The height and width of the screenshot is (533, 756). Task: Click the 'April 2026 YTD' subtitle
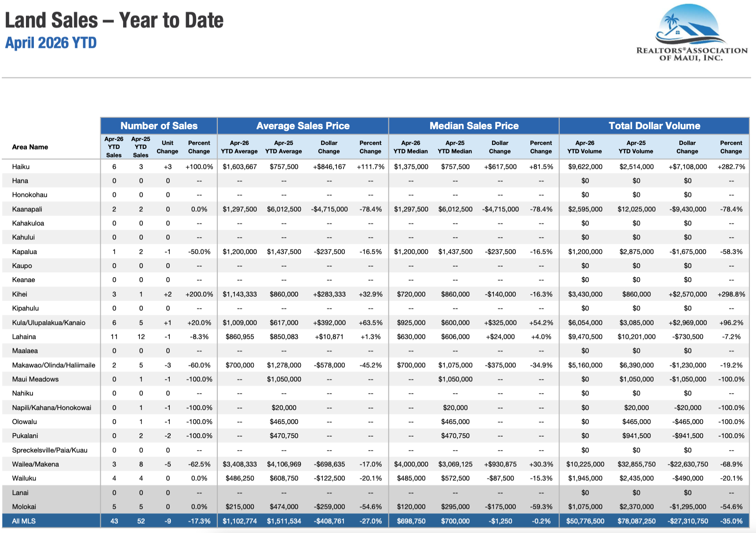coord(51,43)
